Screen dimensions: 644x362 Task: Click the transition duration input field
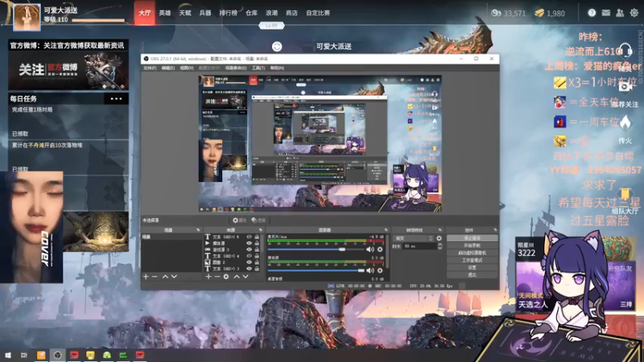click(419, 246)
